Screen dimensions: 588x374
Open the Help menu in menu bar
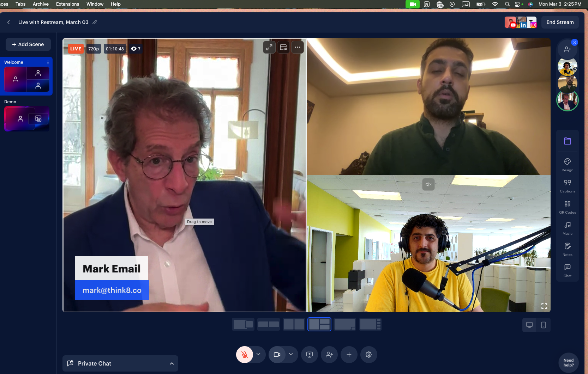pos(116,4)
